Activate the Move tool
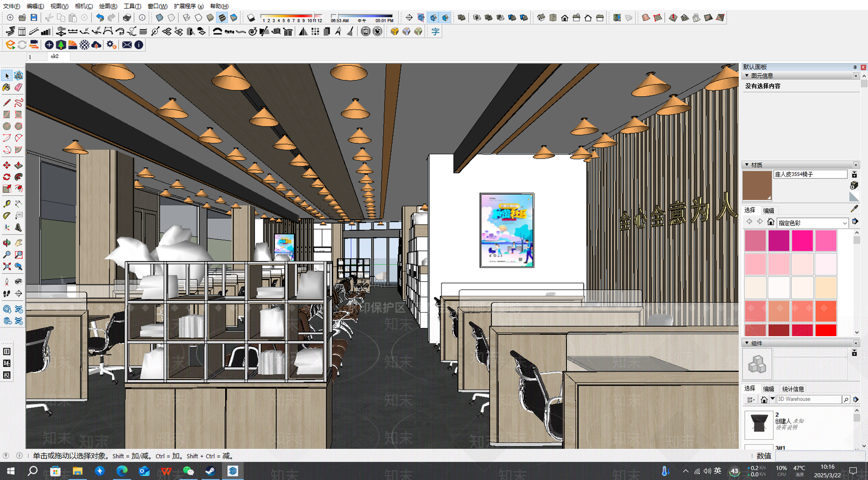 [7, 165]
